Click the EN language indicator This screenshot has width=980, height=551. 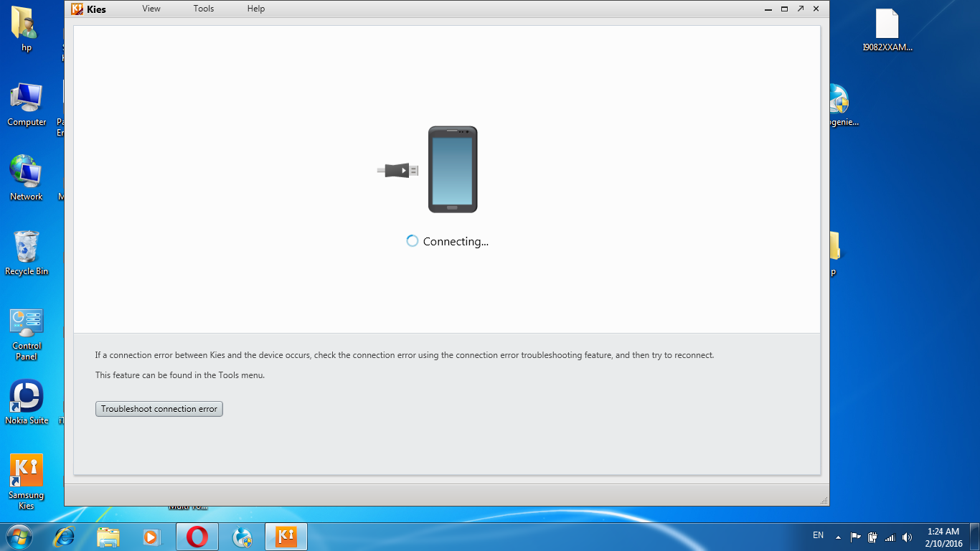818,535
